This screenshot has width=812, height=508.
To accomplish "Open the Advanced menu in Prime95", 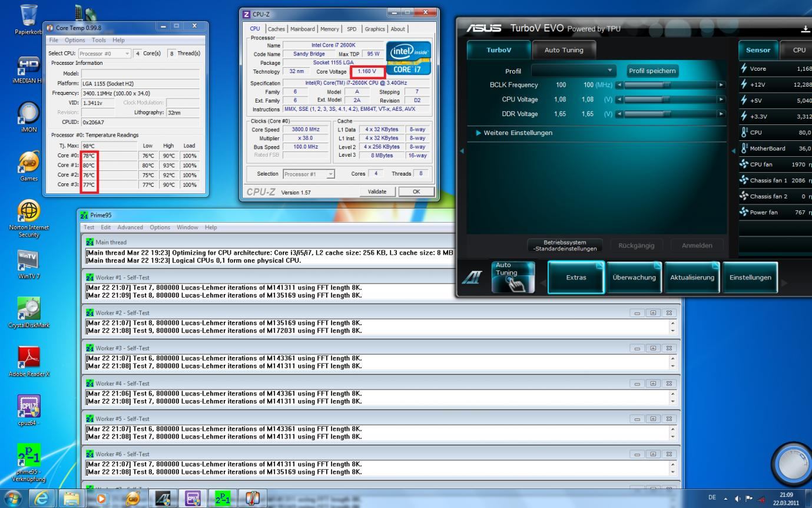I will [130, 227].
